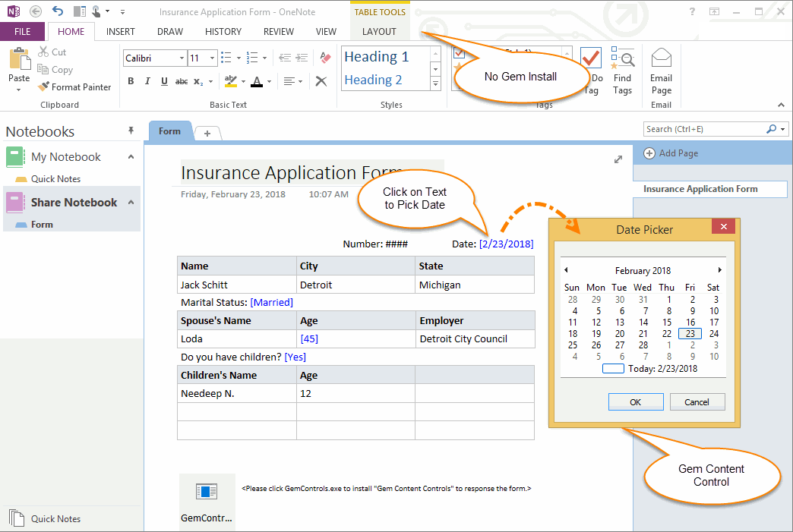793x532 pixels.
Task: Open the font name Calibri dropdown
Action: coord(182,58)
